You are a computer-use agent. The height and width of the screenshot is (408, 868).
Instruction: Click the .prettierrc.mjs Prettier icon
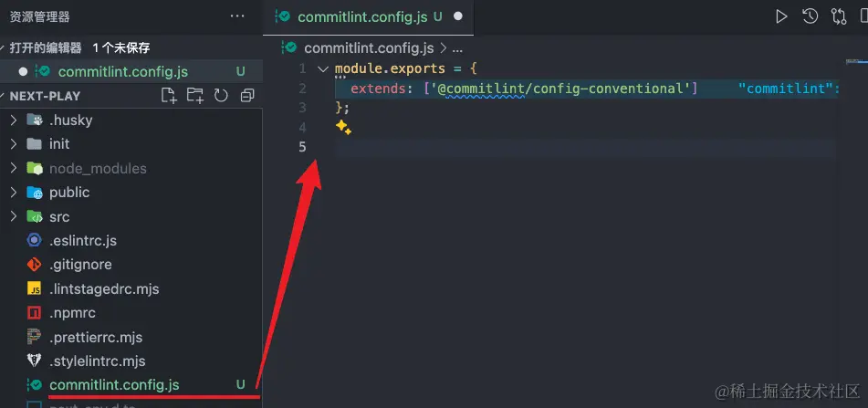point(35,337)
